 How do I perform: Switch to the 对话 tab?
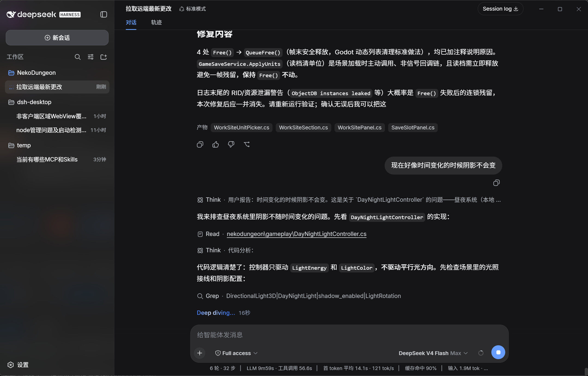pyautogui.click(x=131, y=23)
